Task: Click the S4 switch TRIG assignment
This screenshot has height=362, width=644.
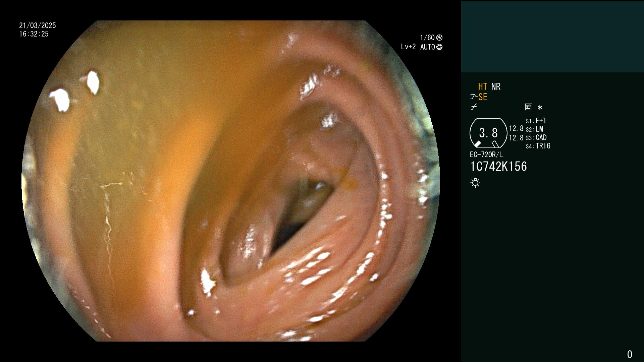Action: point(538,146)
